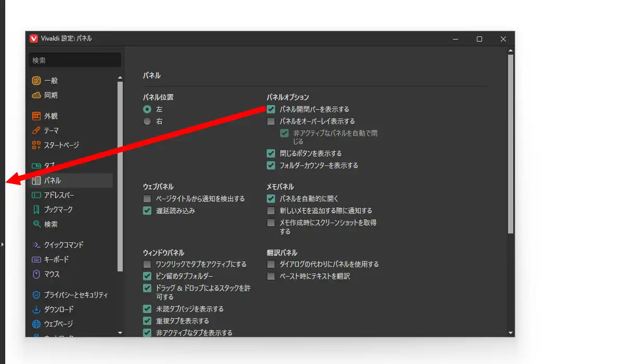Open the 一般 settings icon
This screenshot has height=364, width=624.
(x=36, y=81)
